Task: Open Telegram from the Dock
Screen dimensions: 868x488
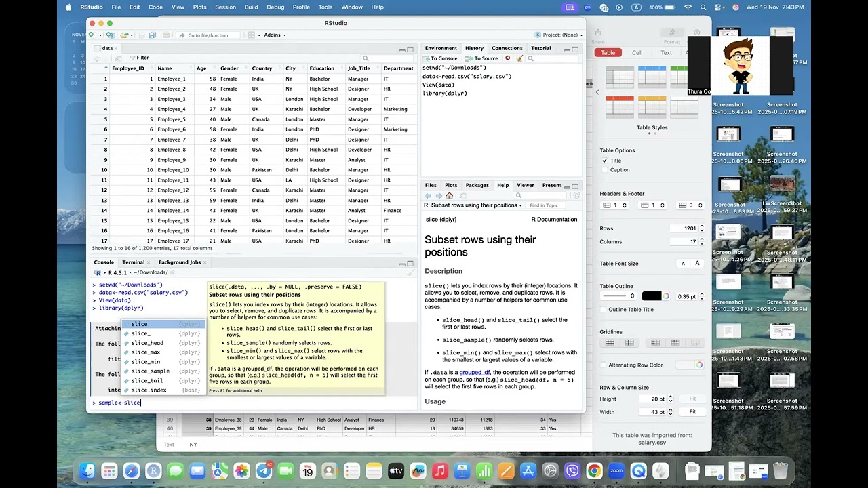Action: pos(264,470)
